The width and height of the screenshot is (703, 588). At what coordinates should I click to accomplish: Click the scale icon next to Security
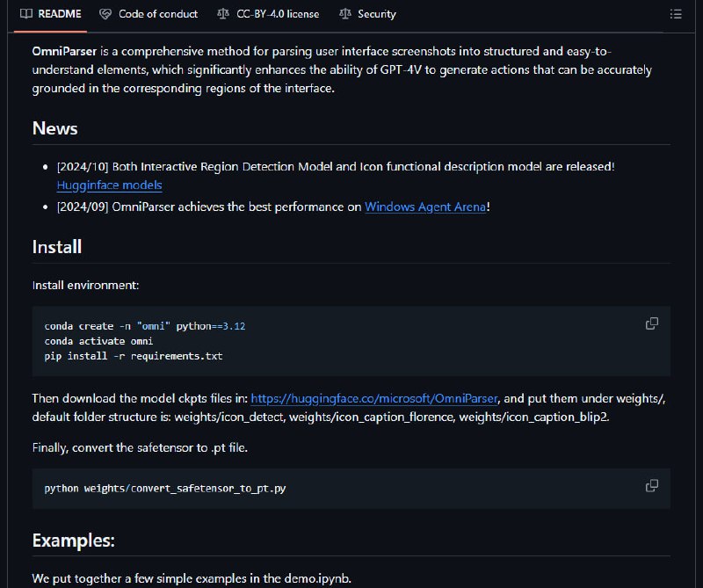344,14
